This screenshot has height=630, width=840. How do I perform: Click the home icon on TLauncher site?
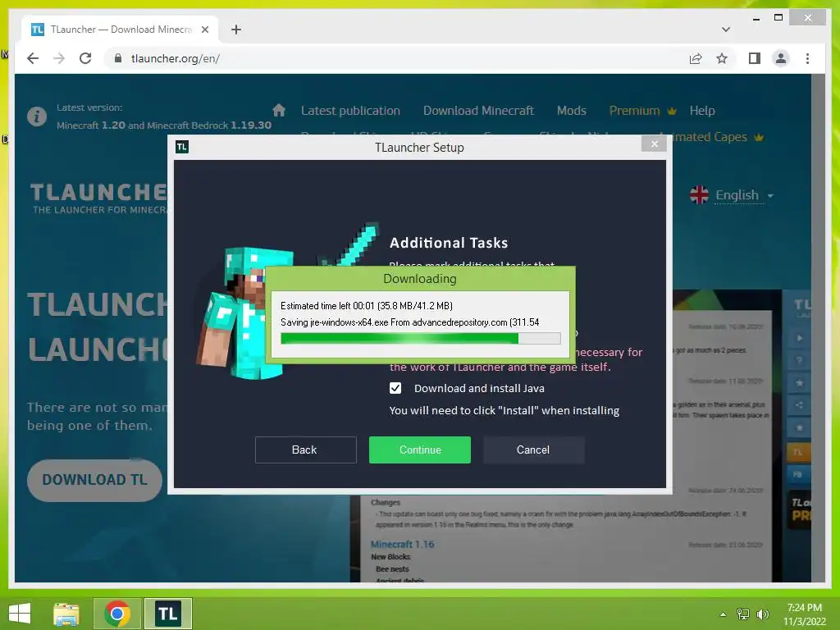[279, 111]
